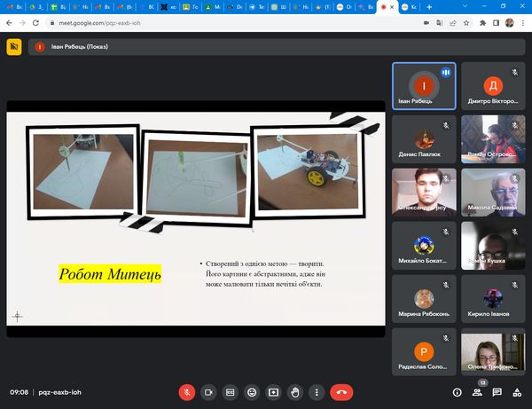Select Микола Садовий video tile
This screenshot has height=409, width=532.
tap(492, 193)
